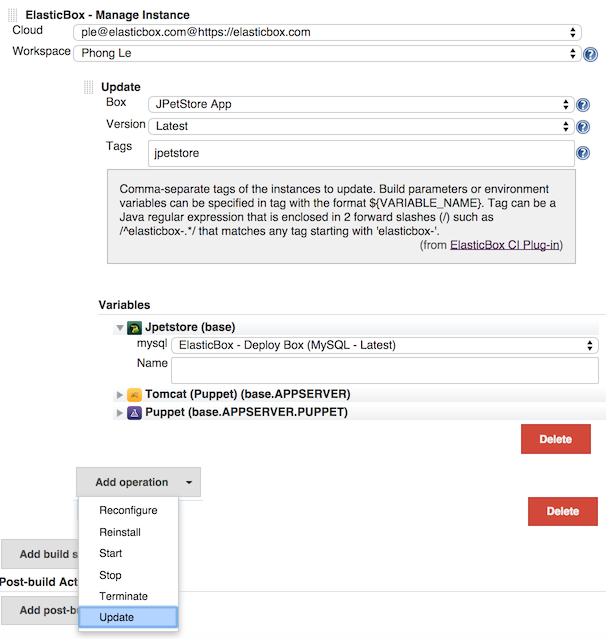Viewport: 606px width, 639px height.
Task: Click the Add build step button
Action: [x=40, y=554]
